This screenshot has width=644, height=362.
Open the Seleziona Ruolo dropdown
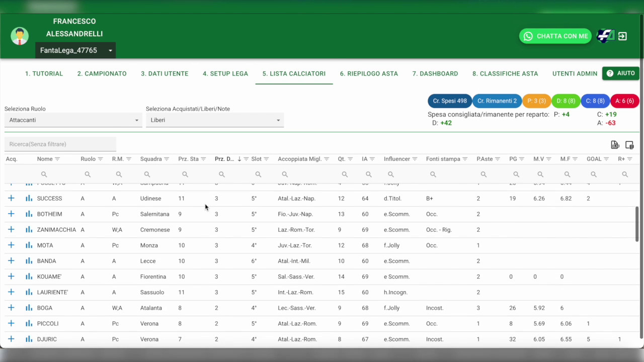[73, 120]
